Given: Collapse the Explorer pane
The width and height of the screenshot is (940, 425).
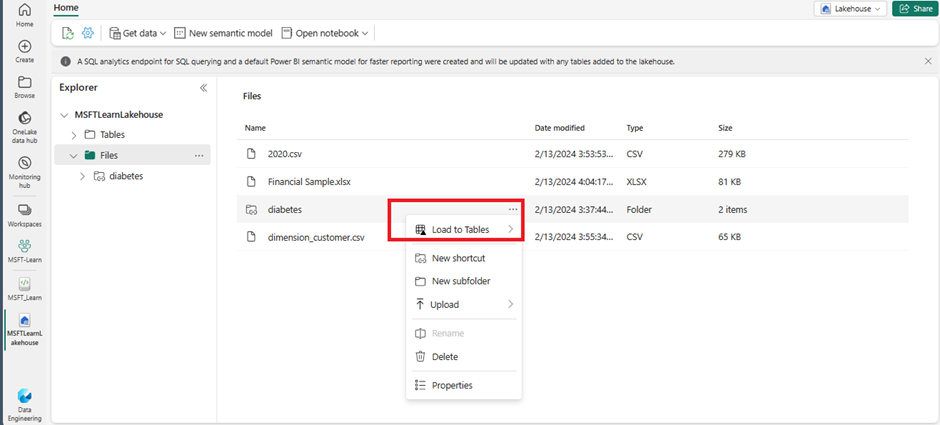Looking at the screenshot, I should (203, 88).
